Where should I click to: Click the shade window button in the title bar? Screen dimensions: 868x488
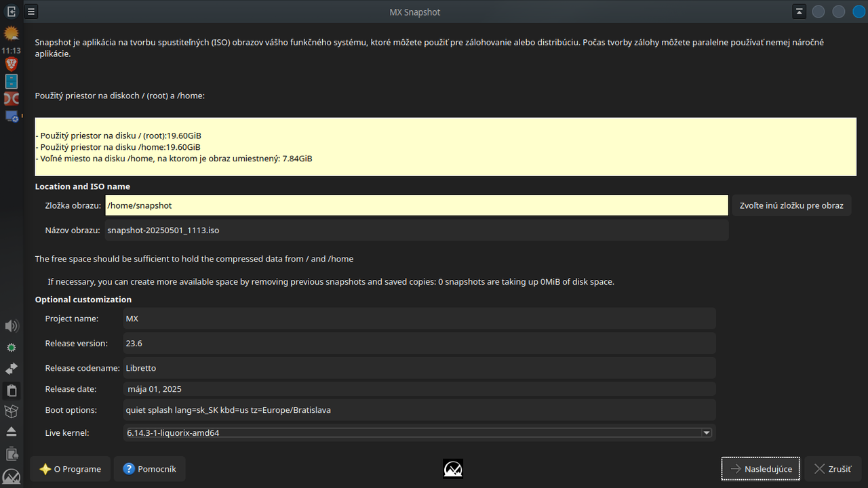point(800,12)
